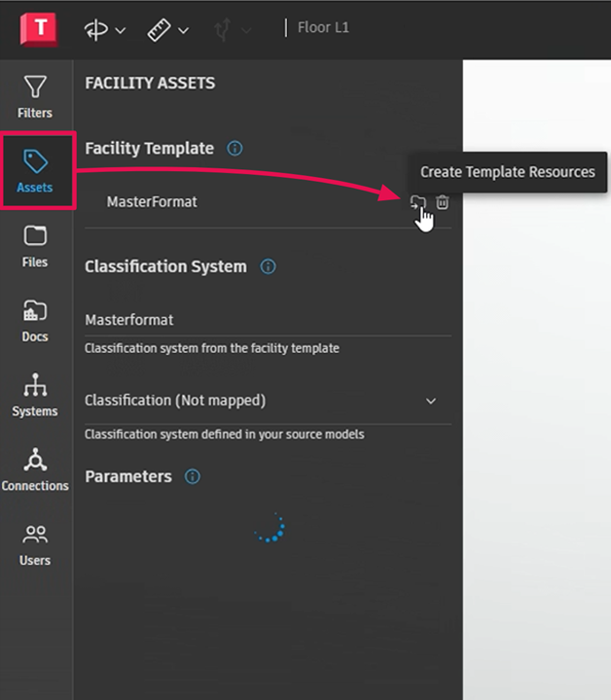The width and height of the screenshot is (611, 700).
Task: Click the FACILITY ASSETS panel heading
Action: [150, 84]
